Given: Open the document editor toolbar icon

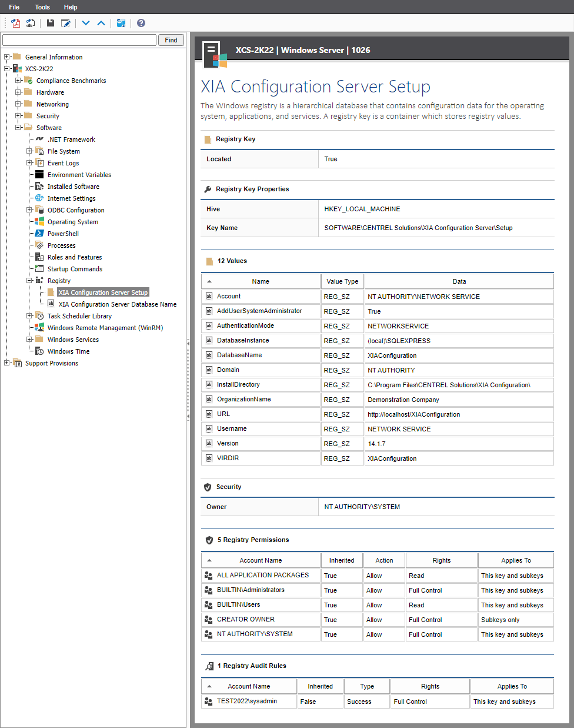Looking at the screenshot, I should (66, 22).
